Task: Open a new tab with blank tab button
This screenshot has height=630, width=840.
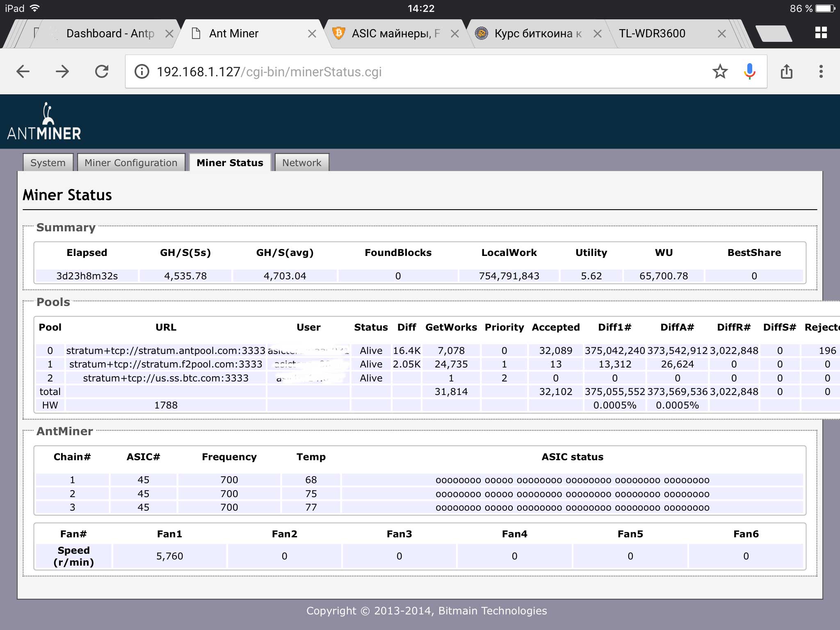Action: coord(773,34)
